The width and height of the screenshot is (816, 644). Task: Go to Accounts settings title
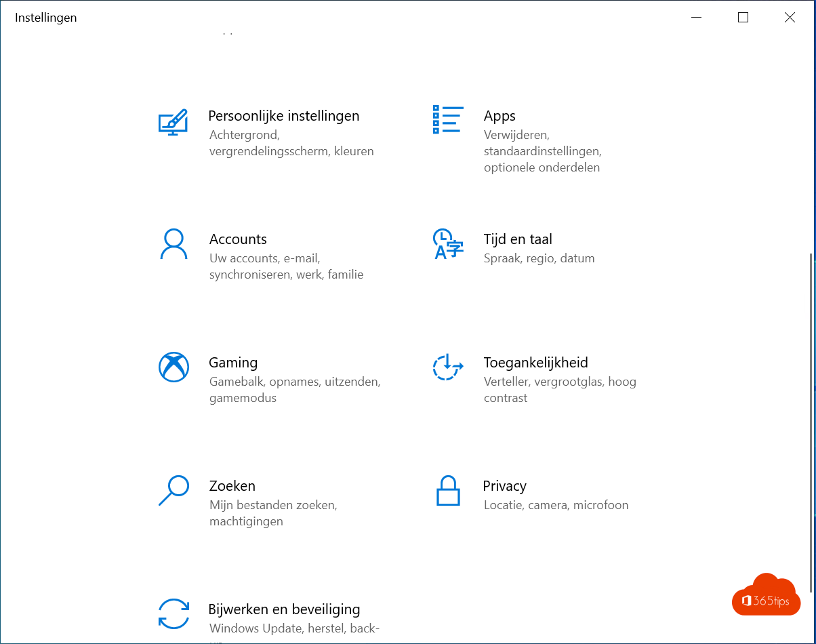pos(238,239)
